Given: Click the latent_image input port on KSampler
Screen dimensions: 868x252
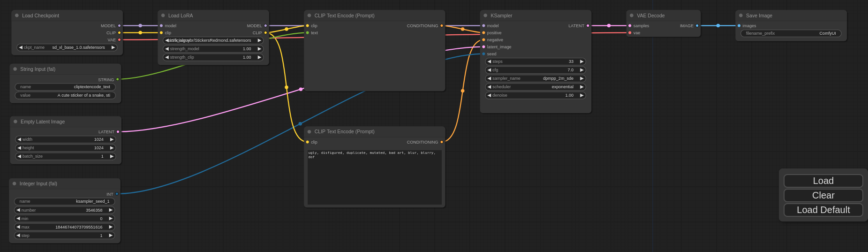Looking at the screenshot, I should [x=483, y=47].
